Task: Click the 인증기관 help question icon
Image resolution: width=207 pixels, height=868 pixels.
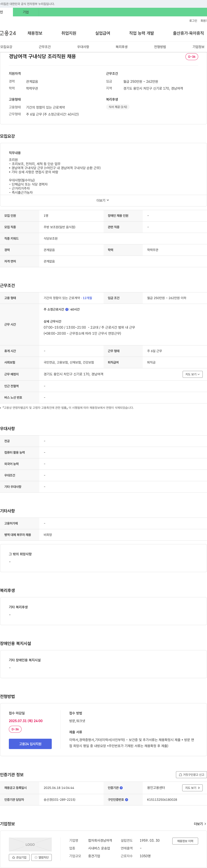Action: 121,788
